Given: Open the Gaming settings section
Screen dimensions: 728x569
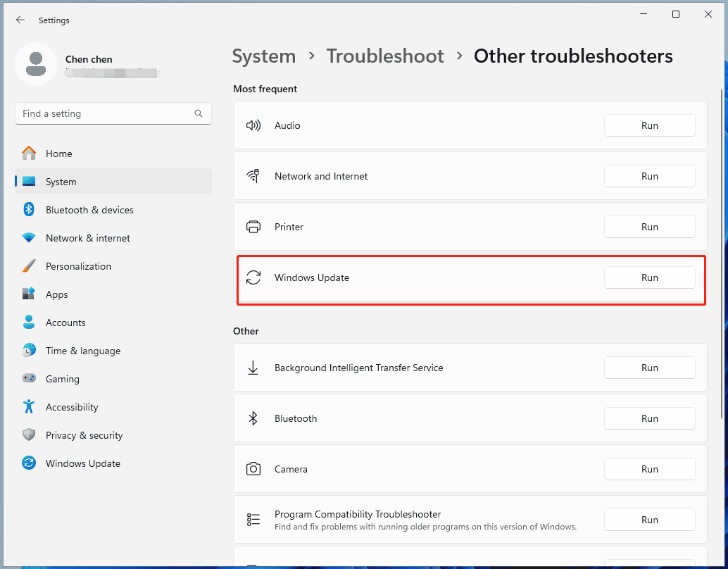Looking at the screenshot, I should [62, 378].
